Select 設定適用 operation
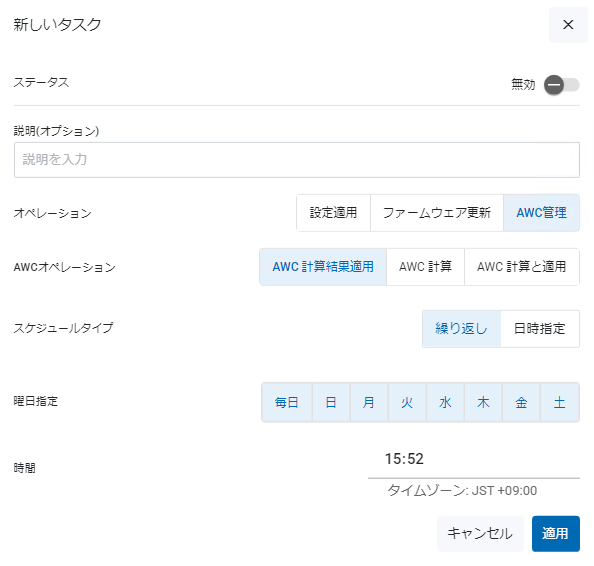This screenshot has height=566, width=594. pos(333,213)
